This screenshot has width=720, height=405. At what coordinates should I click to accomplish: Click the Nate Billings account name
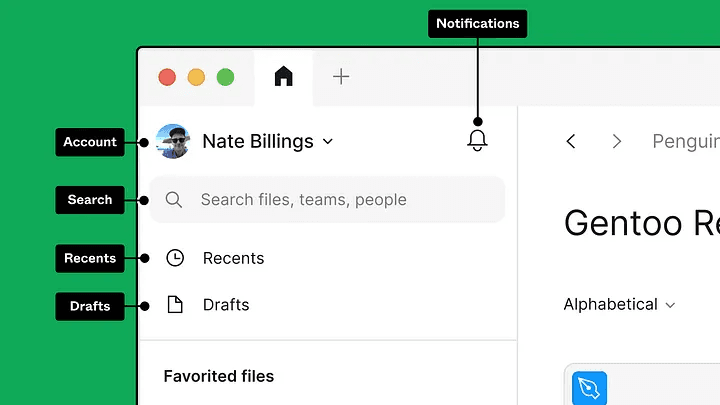click(x=257, y=142)
